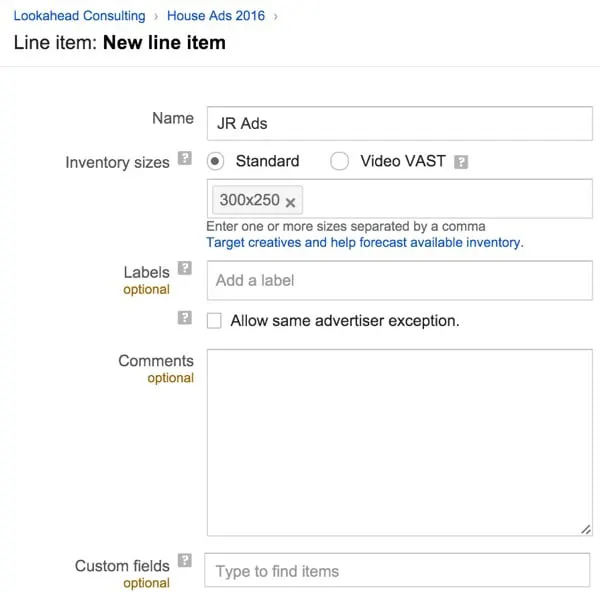Remove the 300x250 size chip
The width and height of the screenshot is (600, 593).
click(291, 202)
